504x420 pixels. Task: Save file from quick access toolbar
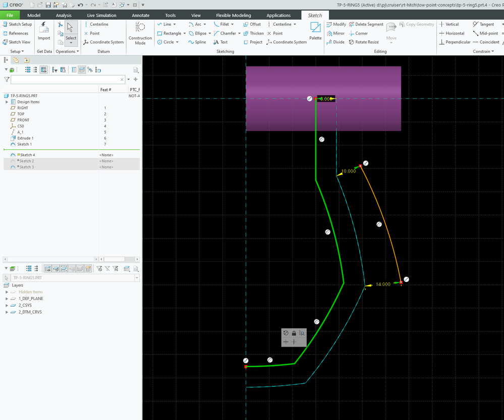click(48, 5)
